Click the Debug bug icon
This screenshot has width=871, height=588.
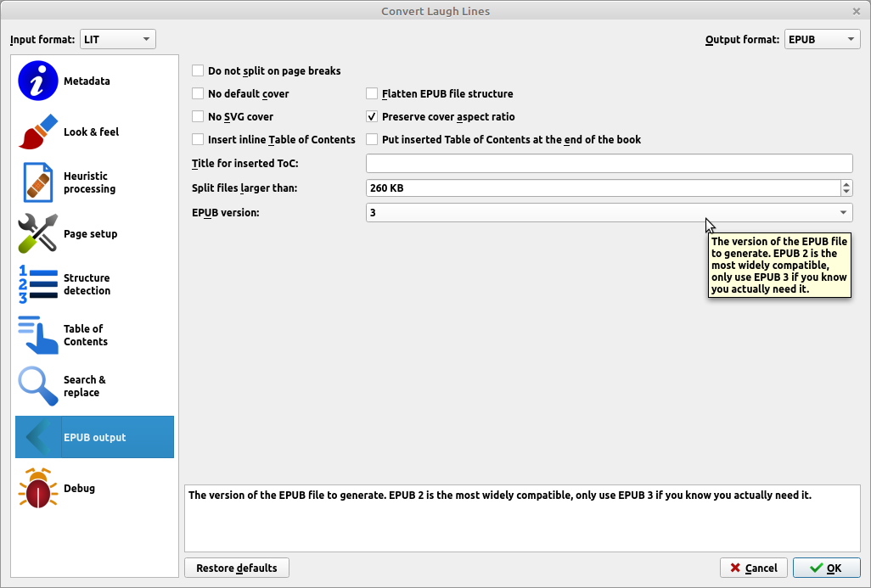pyautogui.click(x=38, y=489)
